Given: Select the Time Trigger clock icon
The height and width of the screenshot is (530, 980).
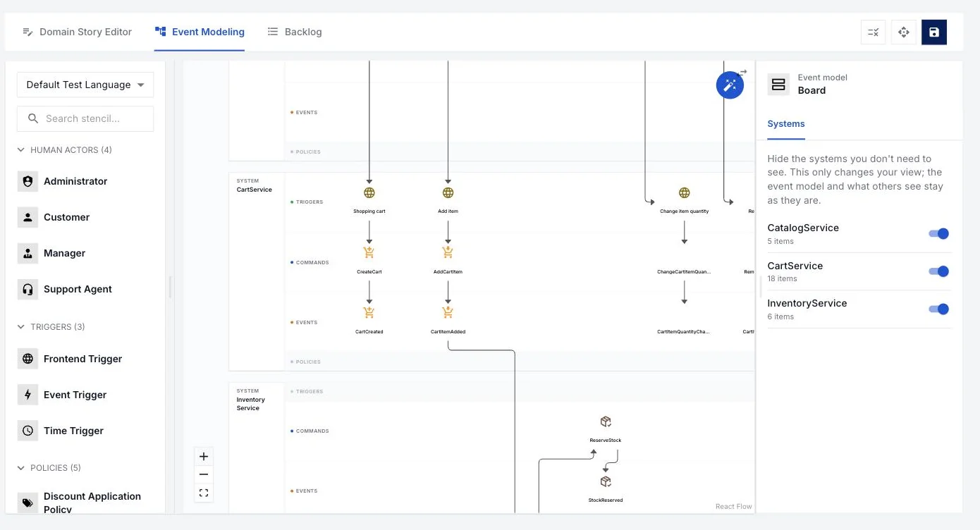Looking at the screenshot, I should (x=27, y=431).
